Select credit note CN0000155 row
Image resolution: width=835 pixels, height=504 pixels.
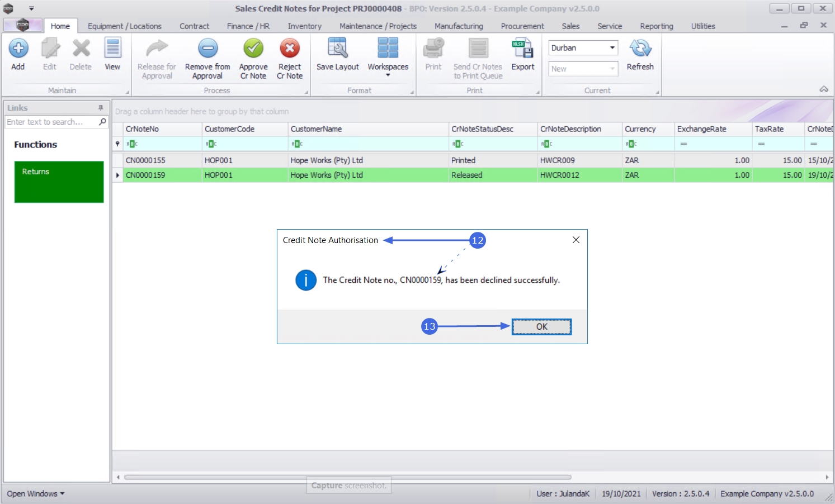point(473,160)
